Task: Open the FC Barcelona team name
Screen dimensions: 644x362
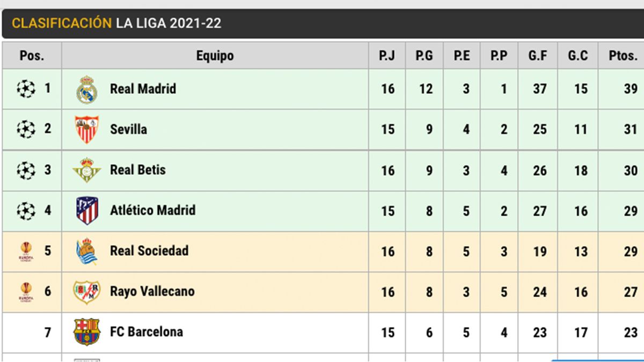Action: point(146,332)
